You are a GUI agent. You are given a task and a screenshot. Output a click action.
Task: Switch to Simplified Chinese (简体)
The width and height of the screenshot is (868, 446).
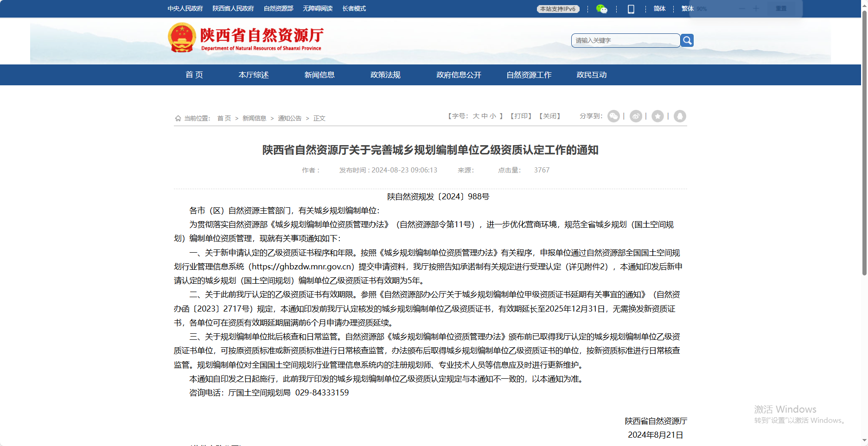pos(659,9)
